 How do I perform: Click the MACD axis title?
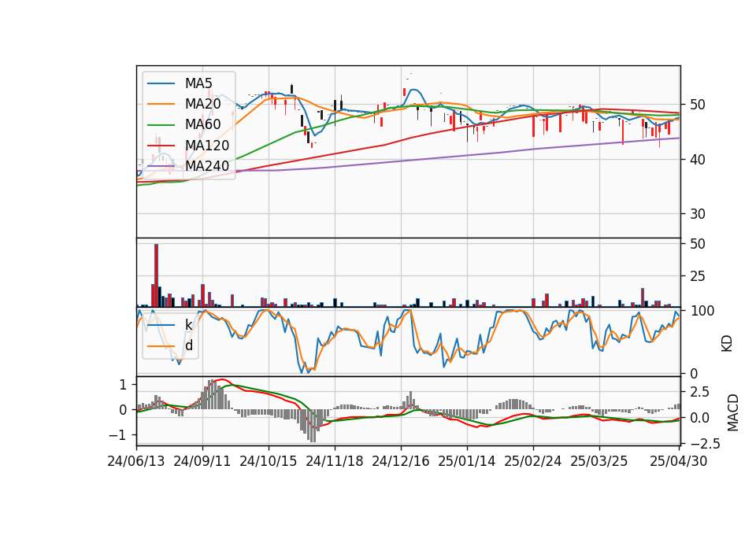733,412
